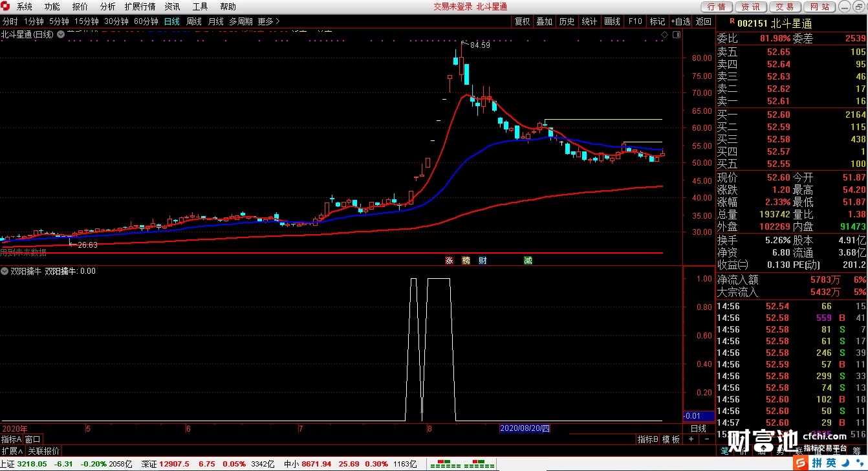
Task: Click the 统计 toolbar button
Action: pyautogui.click(x=590, y=21)
